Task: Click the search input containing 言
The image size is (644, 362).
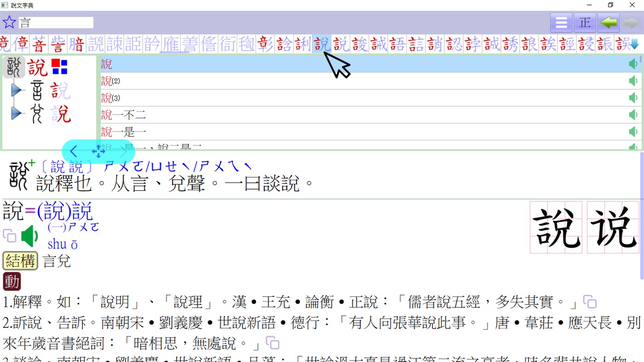Action: click(x=55, y=22)
